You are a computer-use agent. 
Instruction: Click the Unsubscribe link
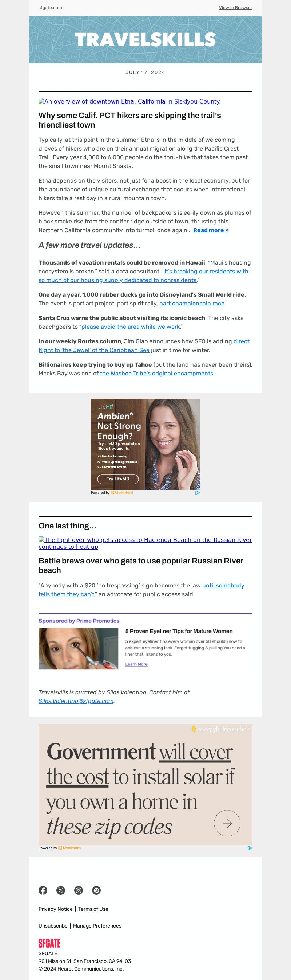click(x=53, y=926)
